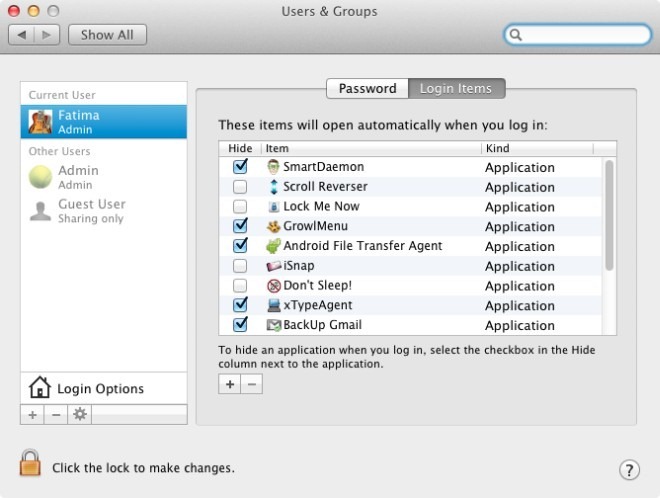The height and width of the screenshot is (498, 660).
Task: Check the Hide box for iSnap
Action: point(240,266)
